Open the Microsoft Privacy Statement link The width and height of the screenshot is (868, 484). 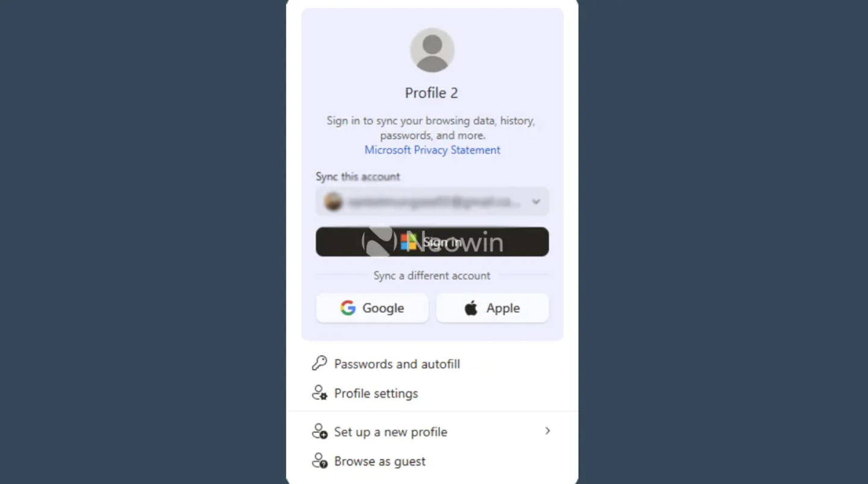tap(432, 150)
